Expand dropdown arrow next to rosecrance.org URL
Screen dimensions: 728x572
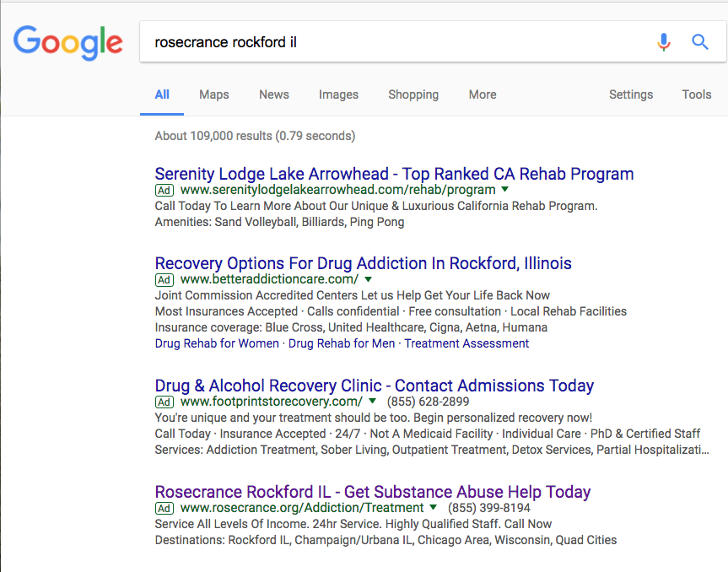tap(434, 508)
